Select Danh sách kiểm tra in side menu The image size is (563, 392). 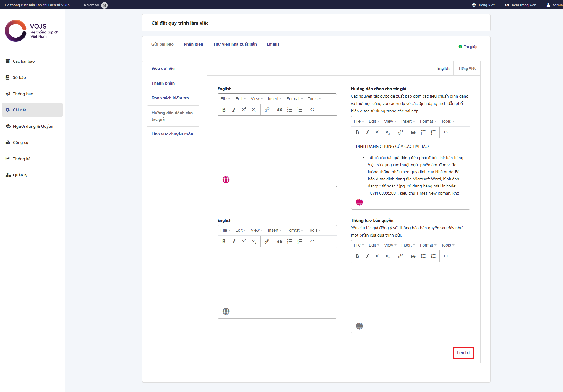(x=170, y=98)
